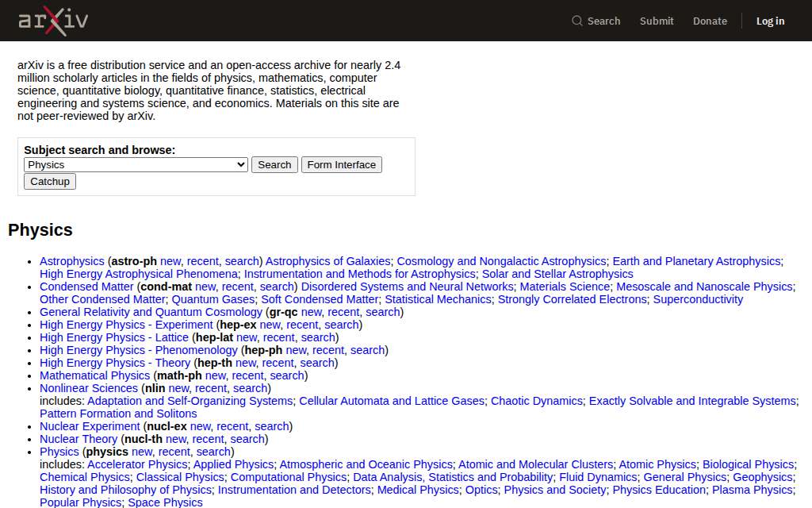Open High Energy Physics - Lattice link
The height and width of the screenshot is (508, 812).
(x=114, y=337)
